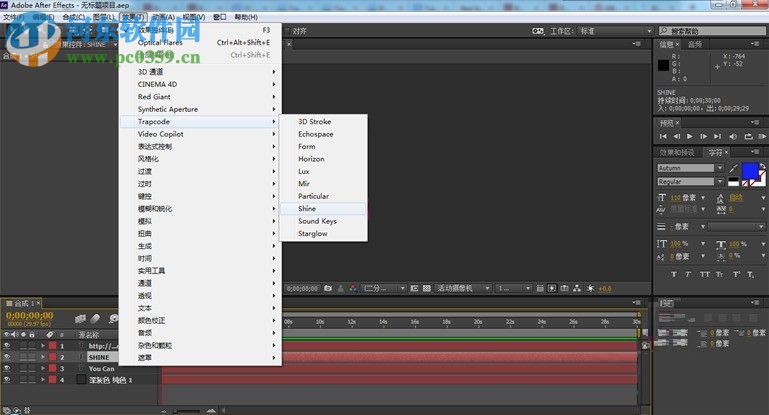Image resolution: width=769 pixels, height=415 pixels.
Task: Toggle lock switch on You Can layer
Action: click(x=32, y=368)
